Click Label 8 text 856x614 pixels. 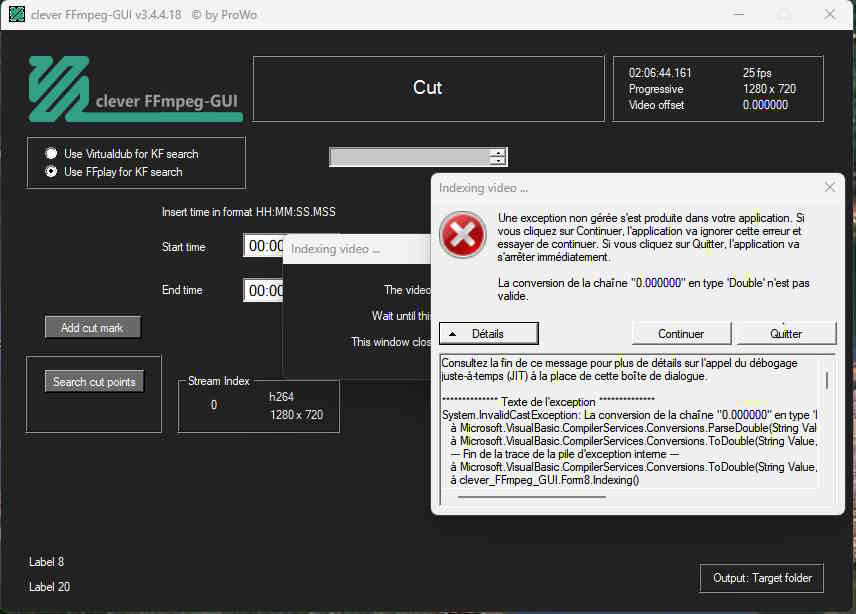(46, 562)
